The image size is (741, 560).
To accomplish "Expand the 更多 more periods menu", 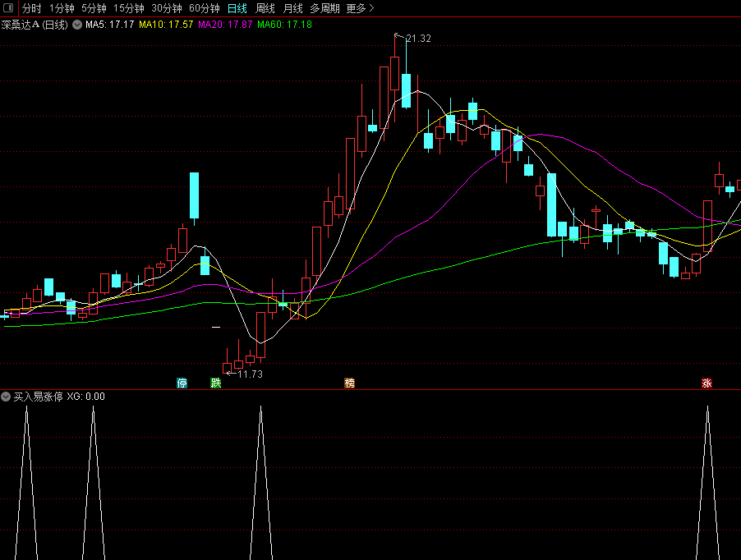I will coord(360,8).
